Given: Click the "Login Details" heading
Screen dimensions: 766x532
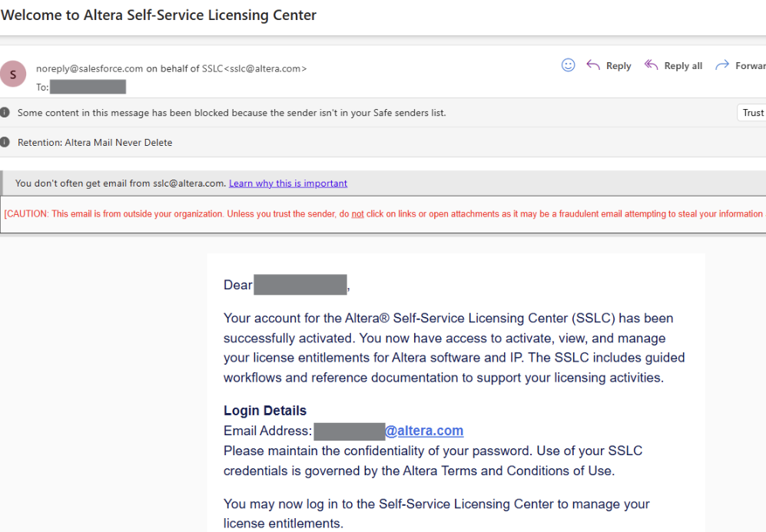Looking at the screenshot, I should [x=265, y=411].
